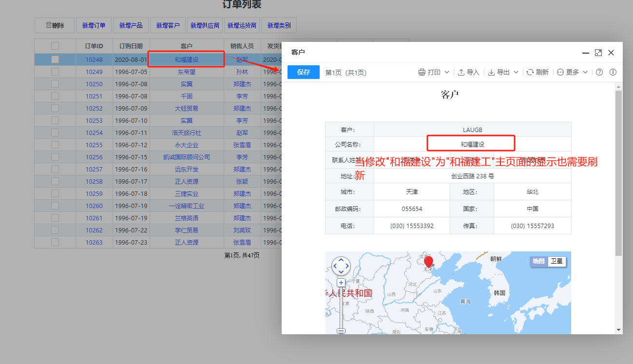Click the map zoom-in plus button
This screenshot has height=364, width=633.
point(341,283)
